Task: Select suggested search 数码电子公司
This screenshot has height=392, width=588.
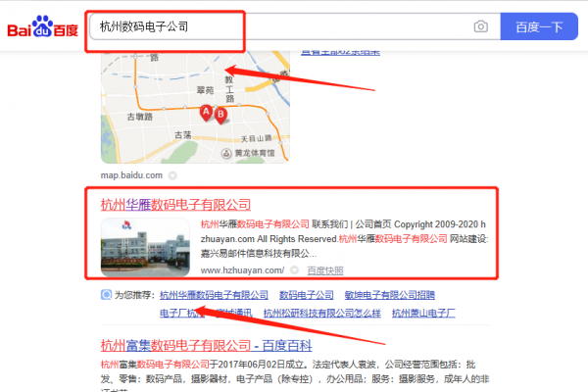Action: point(307,295)
